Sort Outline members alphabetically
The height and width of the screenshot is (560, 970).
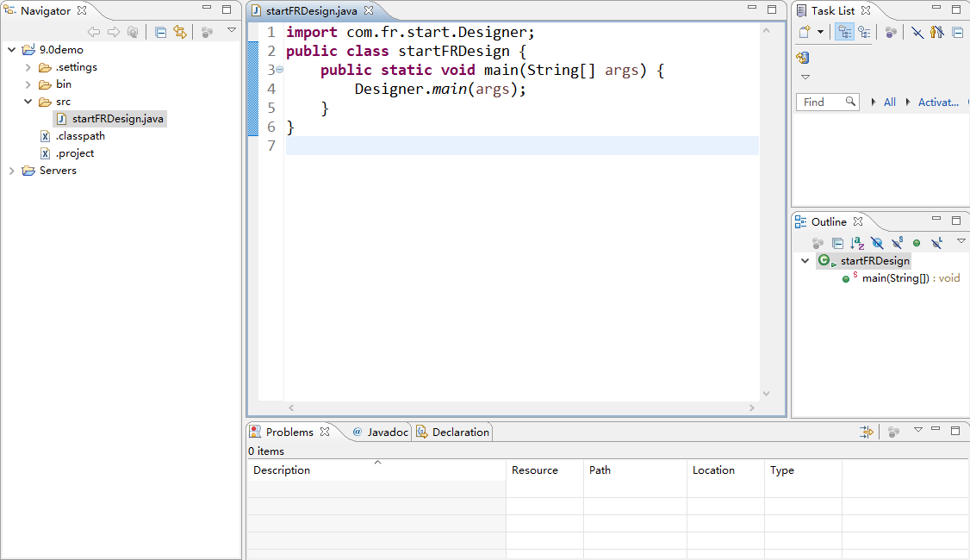856,243
